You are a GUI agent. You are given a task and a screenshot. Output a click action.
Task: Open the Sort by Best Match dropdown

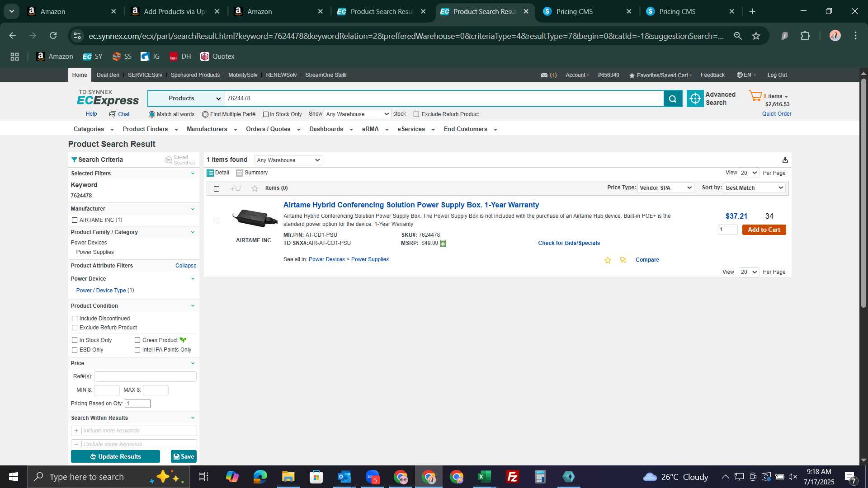(x=755, y=188)
